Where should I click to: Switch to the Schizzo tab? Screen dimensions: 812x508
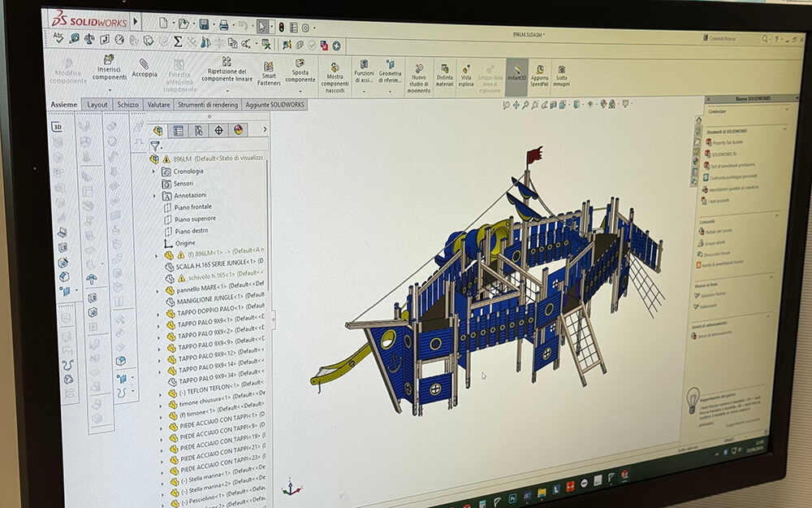pyautogui.click(x=127, y=105)
